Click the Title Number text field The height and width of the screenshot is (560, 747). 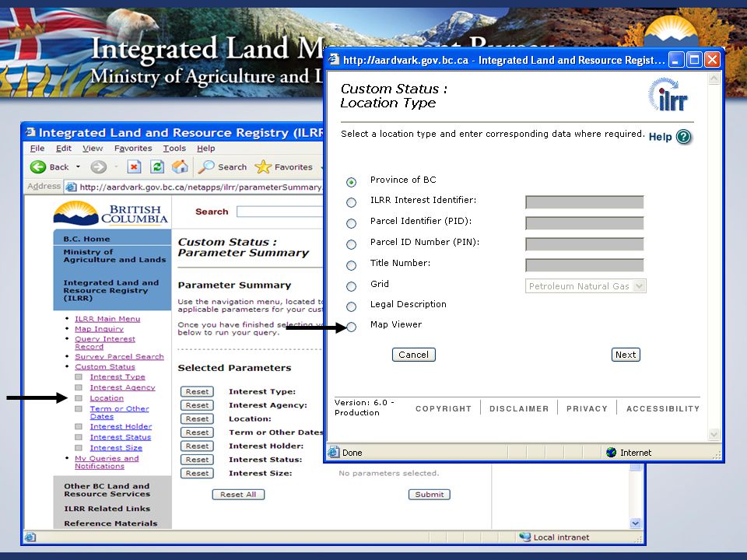[584, 265]
